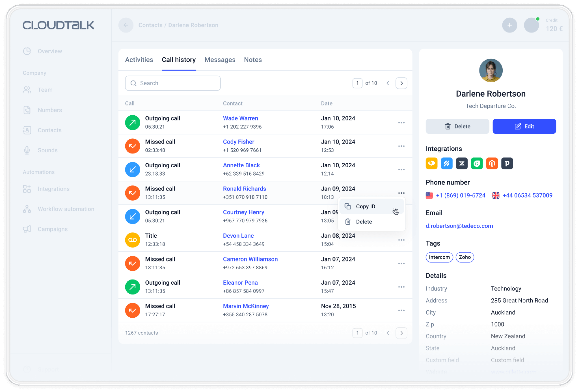Select the Zendesk integration icon
This screenshot has height=392, width=579.
(x=462, y=163)
